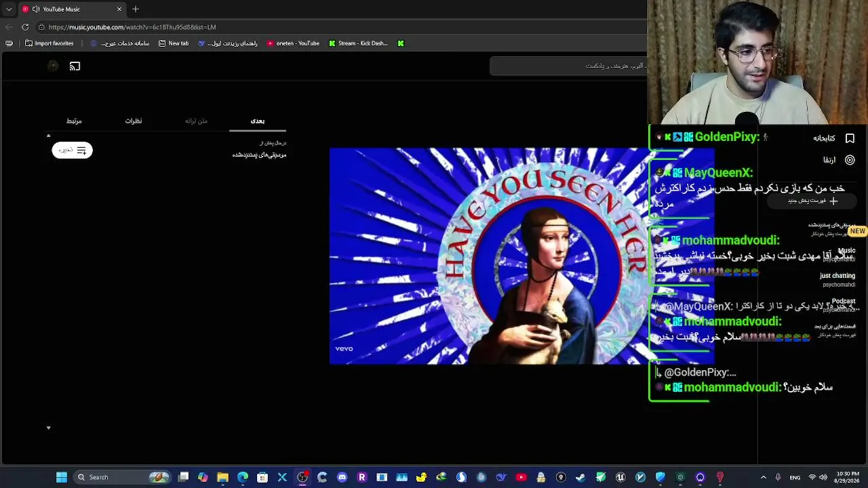
Task: Open the Podcast playlist in sidebar
Action: coord(840,305)
